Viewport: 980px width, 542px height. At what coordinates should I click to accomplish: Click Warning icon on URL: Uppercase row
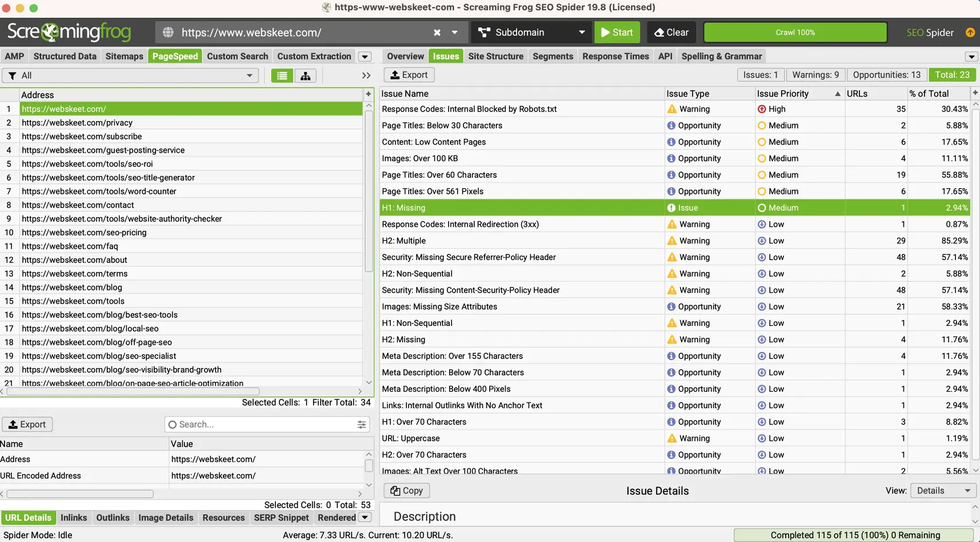tap(672, 439)
